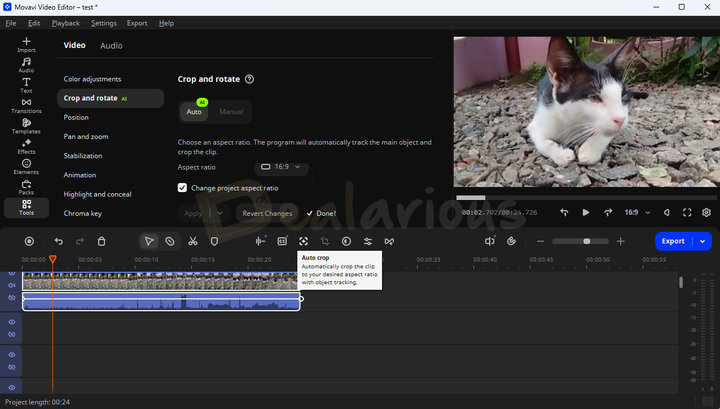Click the audio volume AI icon near zoom
Viewport: 720px width, 409px height.
click(489, 241)
